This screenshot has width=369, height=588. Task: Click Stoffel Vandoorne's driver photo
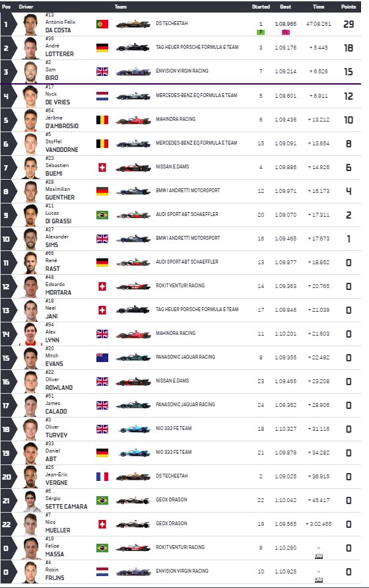(x=31, y=143)
